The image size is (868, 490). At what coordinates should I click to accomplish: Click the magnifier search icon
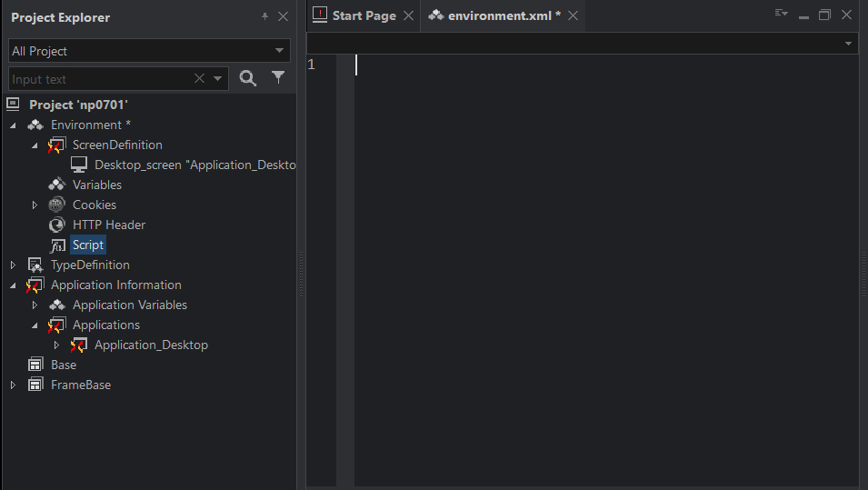247,78
